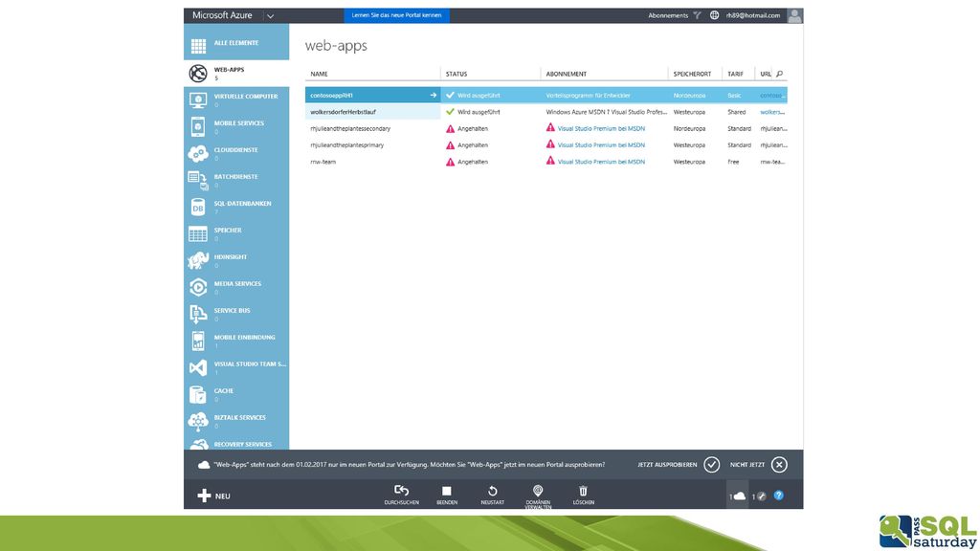Open Alle Elemente in the sidebar
The image size is (980, 551).
click(236, 44)
